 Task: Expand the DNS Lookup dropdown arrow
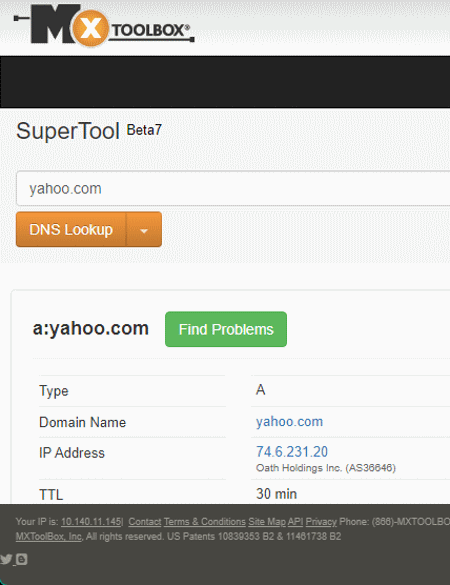tap(144, 229)
